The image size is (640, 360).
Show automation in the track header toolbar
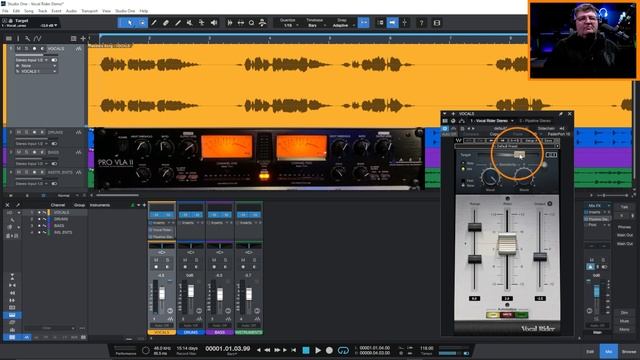pyautogui.click(x=38, y=38)
